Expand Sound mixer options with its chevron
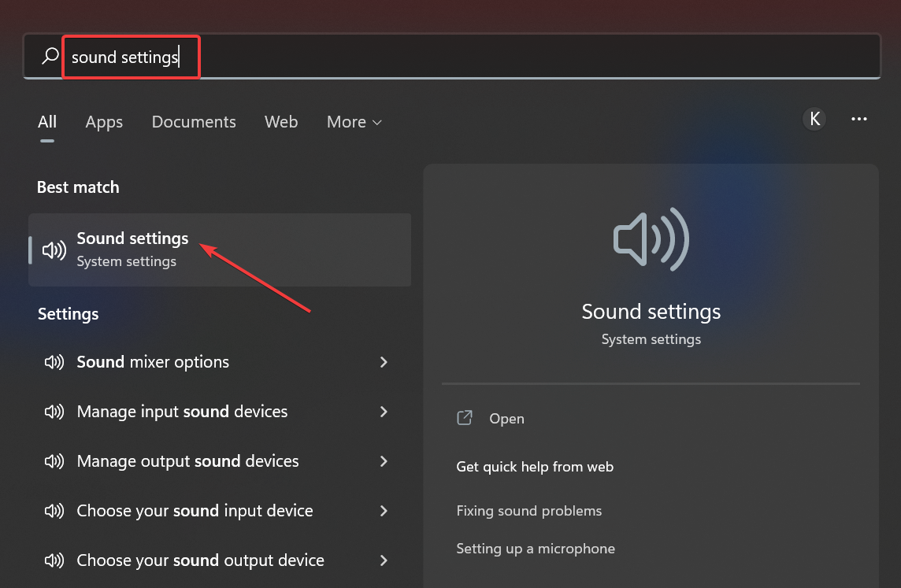The image size is (901, 588). pyautogui.click(x=384, y=362)
